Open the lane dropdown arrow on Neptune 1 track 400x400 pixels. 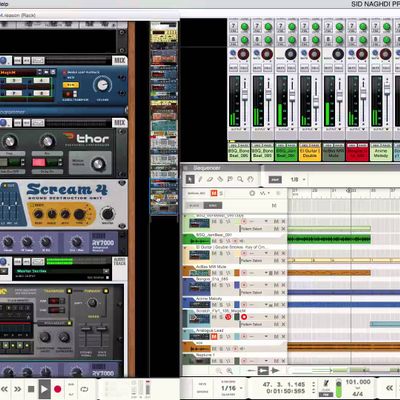(266, 361)
